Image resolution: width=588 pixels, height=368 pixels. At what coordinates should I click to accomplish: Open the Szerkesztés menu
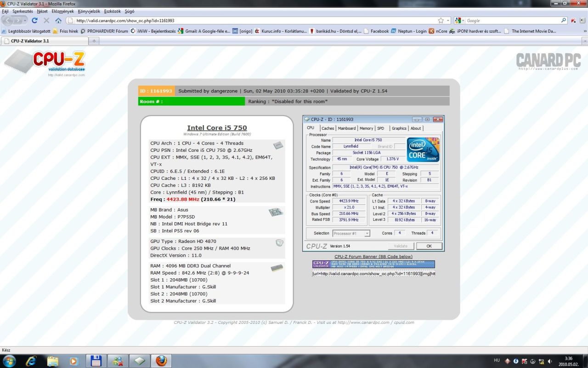23,11
